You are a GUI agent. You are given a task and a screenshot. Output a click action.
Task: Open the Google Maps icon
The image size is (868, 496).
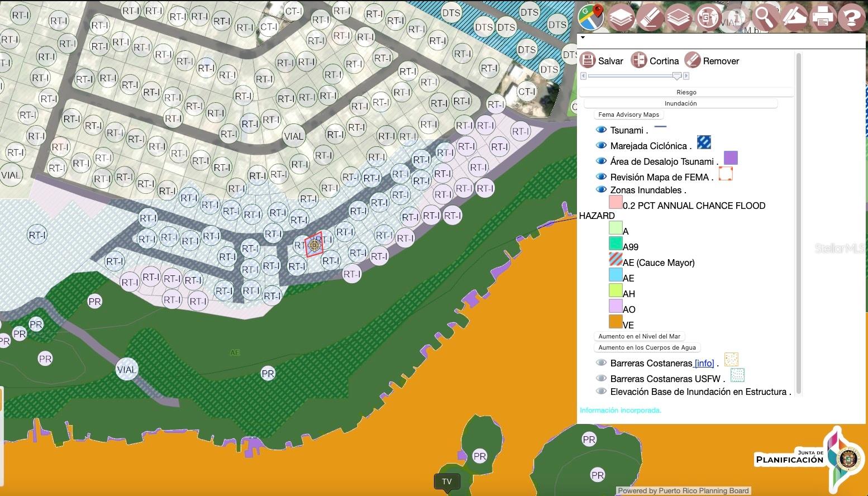(591, 17)
